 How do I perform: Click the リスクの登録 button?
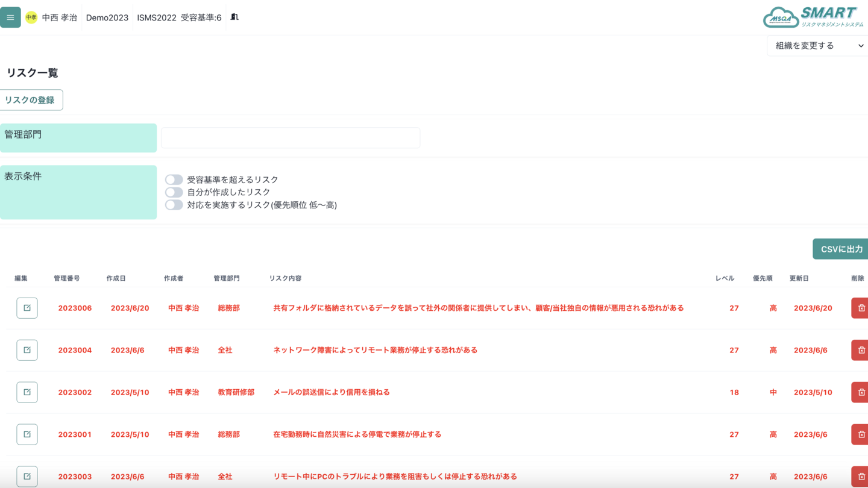30,100
